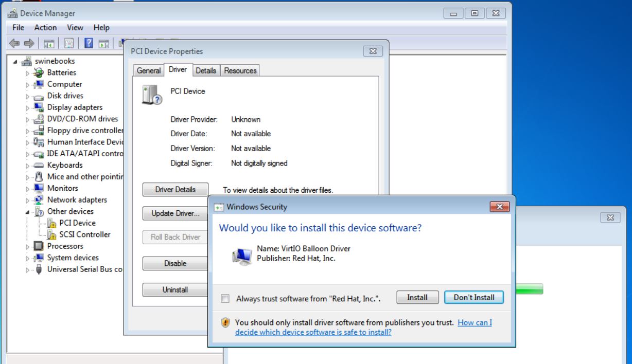Screen dimensions: 632x364
Task: Expand the Computer node arrow
Action: click(x=28, y=84)
